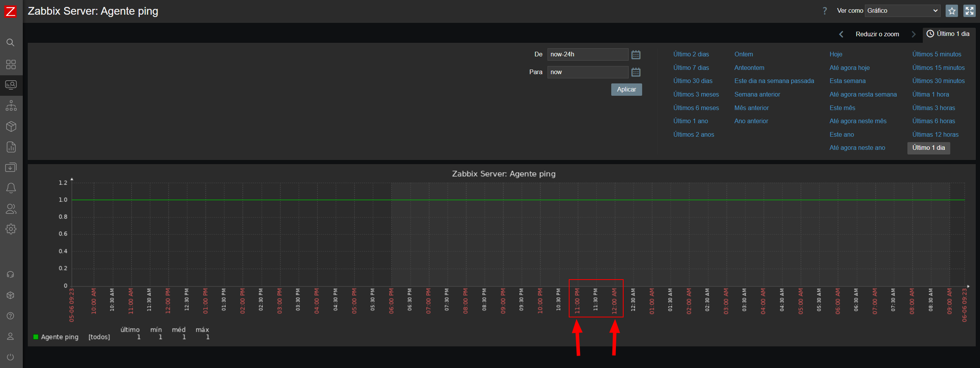Select Últimos 3 meses range

696,95
